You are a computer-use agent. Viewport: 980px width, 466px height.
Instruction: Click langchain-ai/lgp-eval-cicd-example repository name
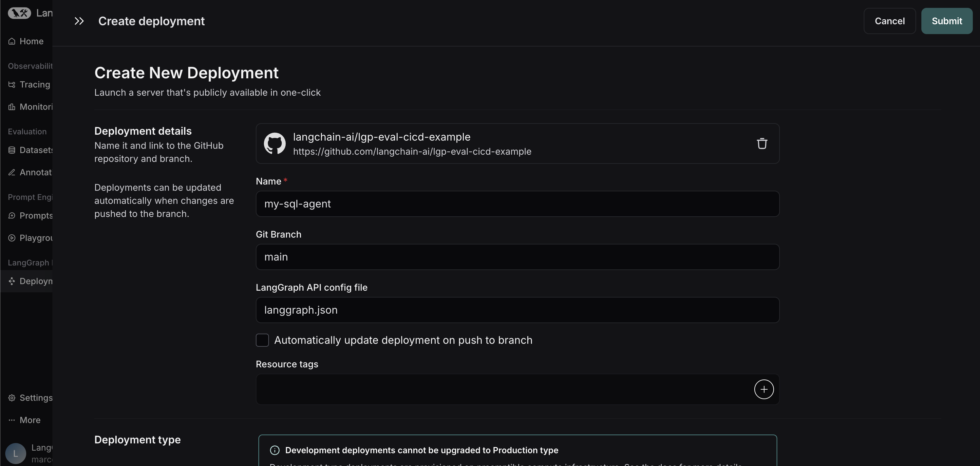click(x=382, y=137)
